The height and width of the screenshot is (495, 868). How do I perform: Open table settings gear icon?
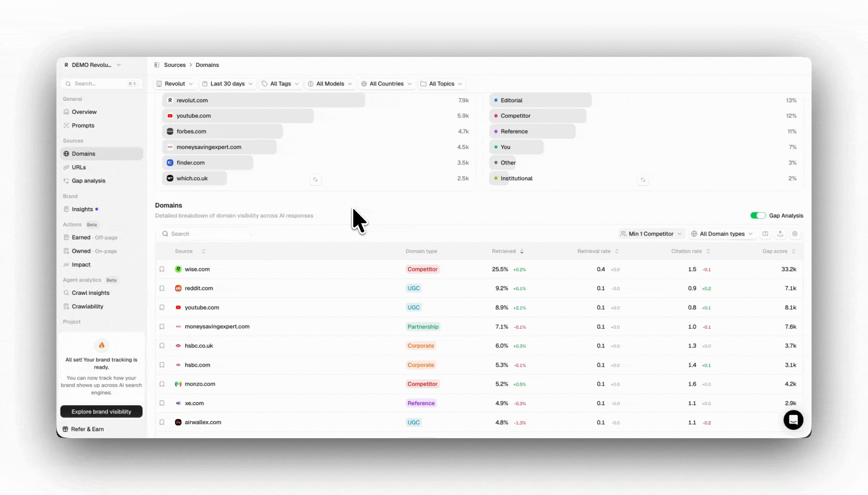tap(795, 234)
